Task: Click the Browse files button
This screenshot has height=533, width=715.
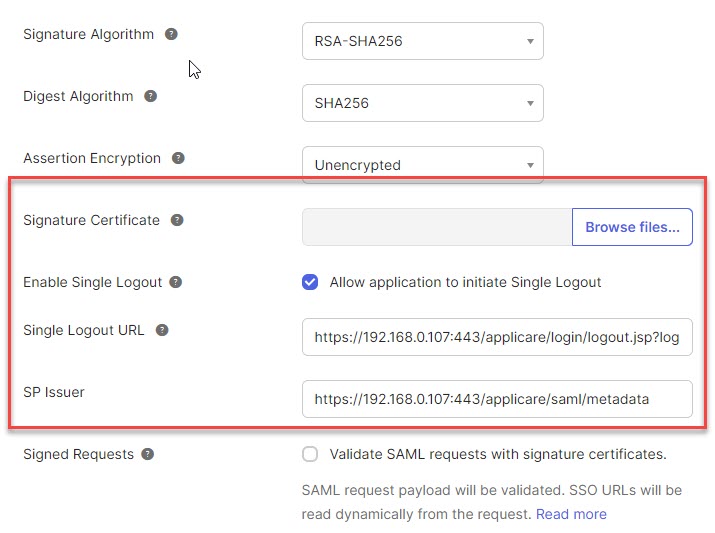Action: 632,227
